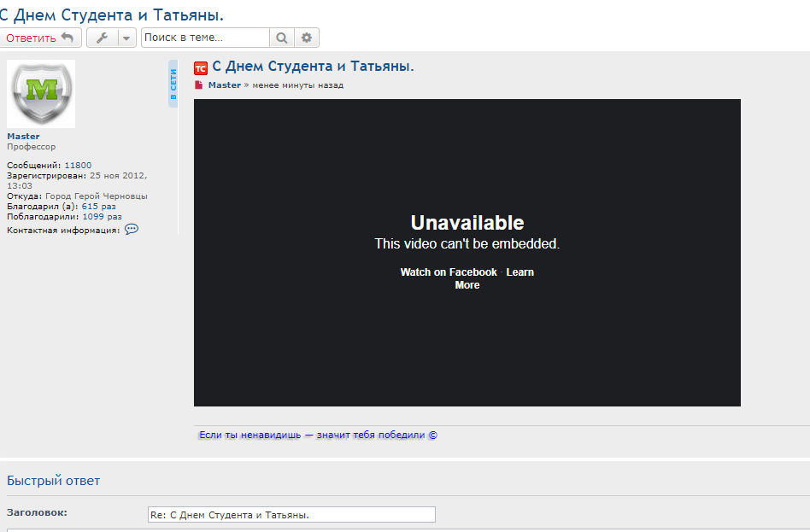Open post title С Днем Студента link
The width and height of the screenshot is (810, 532).
point(313,67)
